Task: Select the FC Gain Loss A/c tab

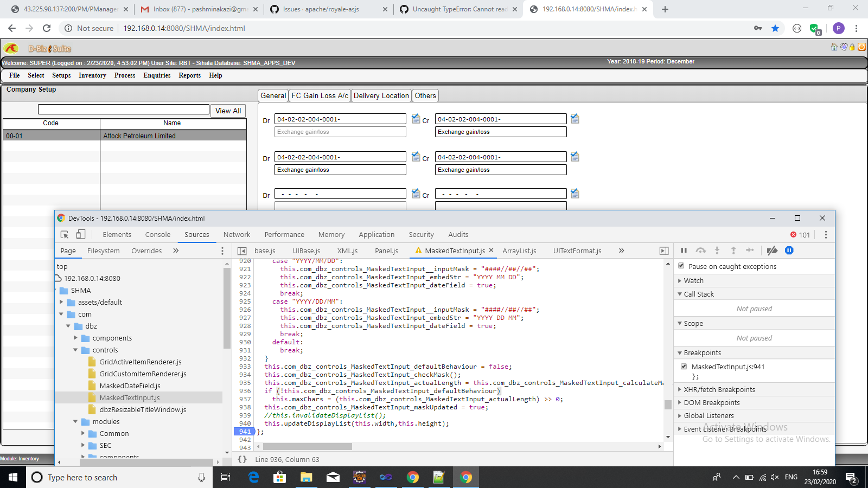Action: point(320,95)
